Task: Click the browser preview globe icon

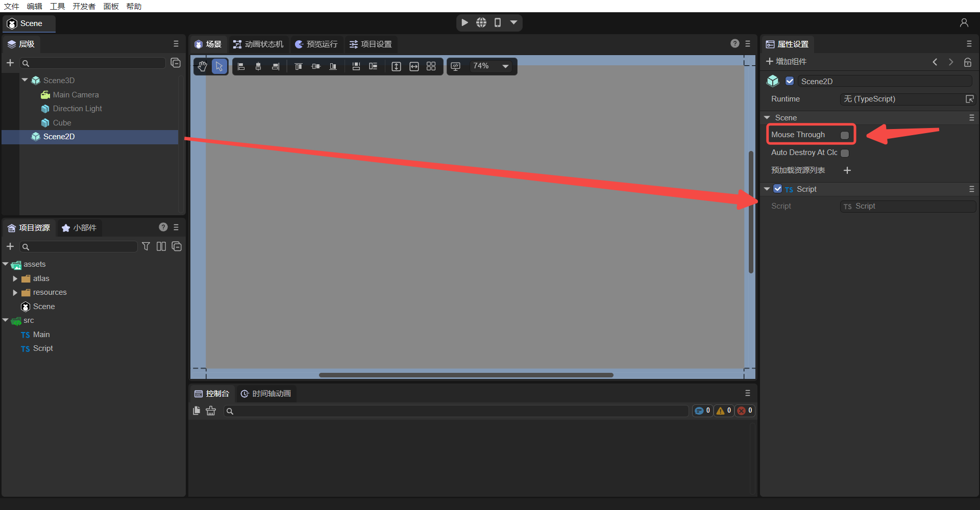Action: [481, 22]
